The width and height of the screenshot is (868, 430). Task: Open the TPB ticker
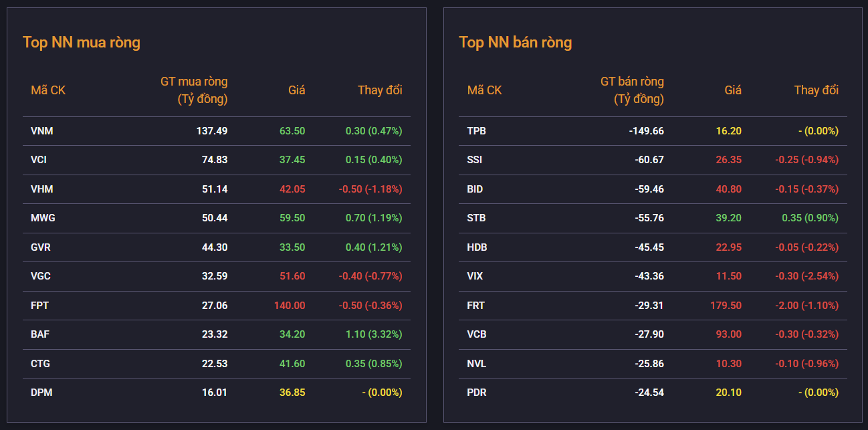pyautogui.click(x=476, y=131)
